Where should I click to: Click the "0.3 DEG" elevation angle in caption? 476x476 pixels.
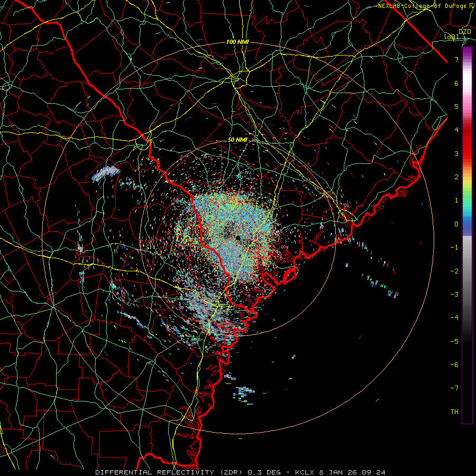[x=264, y=472]
